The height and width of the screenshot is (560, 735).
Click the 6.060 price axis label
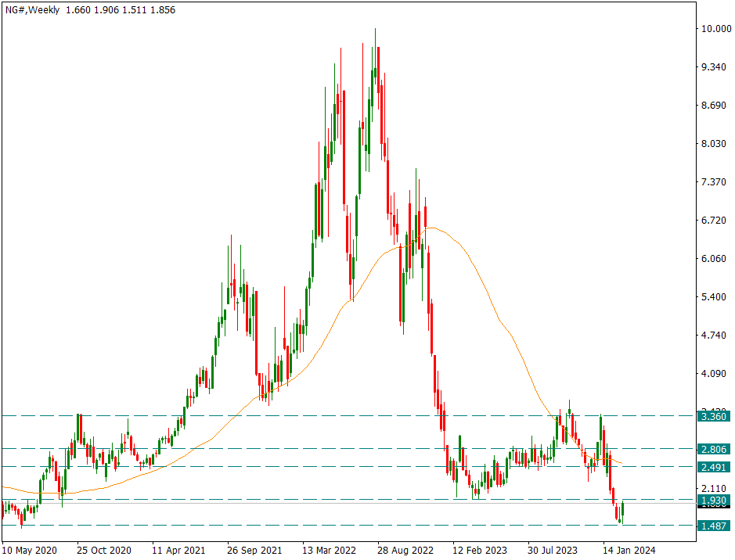pos(713,258)
